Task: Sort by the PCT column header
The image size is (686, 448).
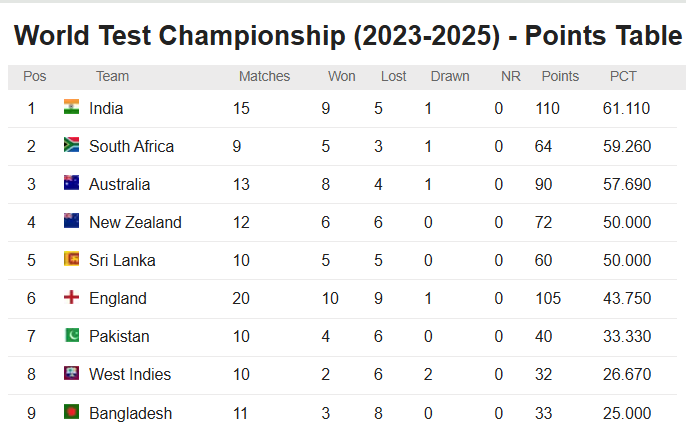Action: tap(623, 77)
